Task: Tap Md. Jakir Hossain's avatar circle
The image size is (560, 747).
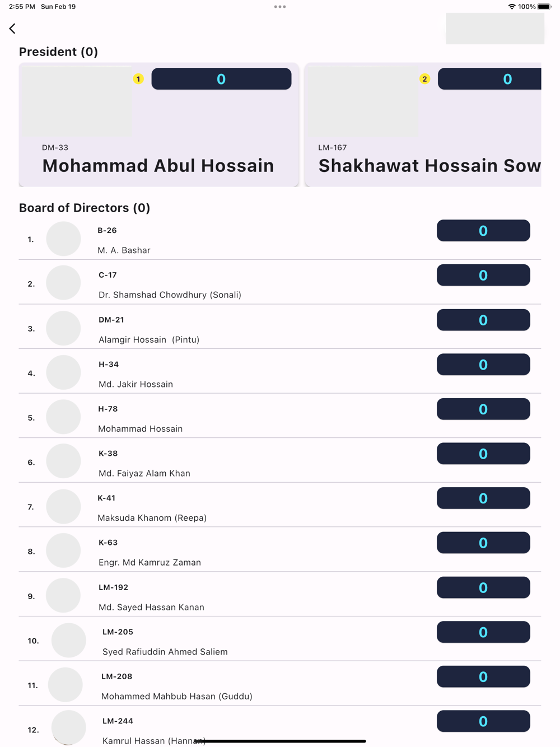Action: click(x=63, y=372)
